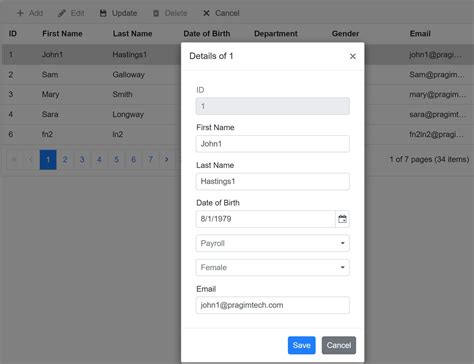Click the disabled ID field
This screenshot has width=474, height=364.
tap(273, 106)
